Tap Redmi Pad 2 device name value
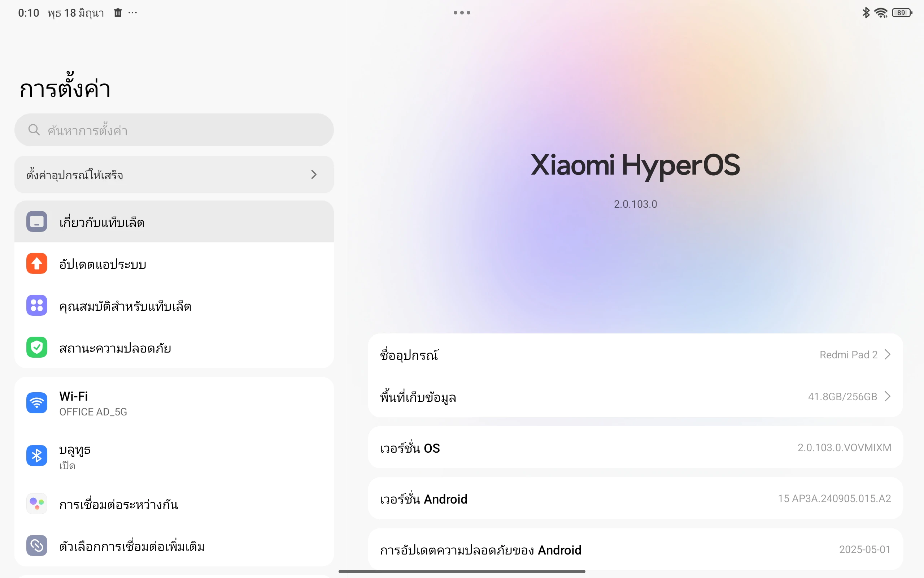This screenshot has height=578, width=924. (849, 355)
